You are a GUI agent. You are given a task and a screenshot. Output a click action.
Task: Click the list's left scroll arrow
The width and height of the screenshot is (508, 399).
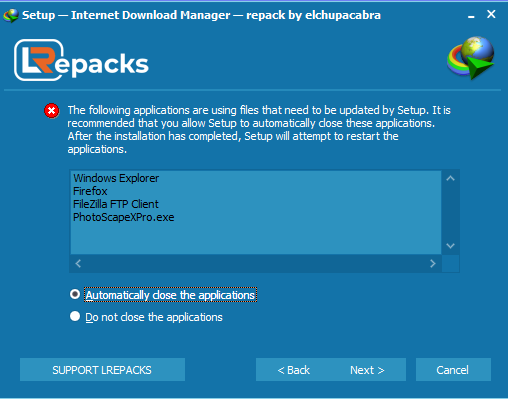78,264
